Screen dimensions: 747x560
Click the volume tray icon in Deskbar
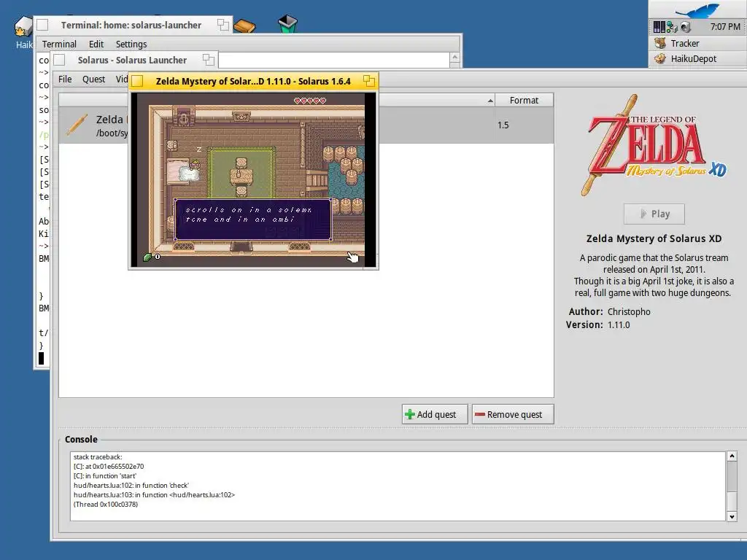686,27
